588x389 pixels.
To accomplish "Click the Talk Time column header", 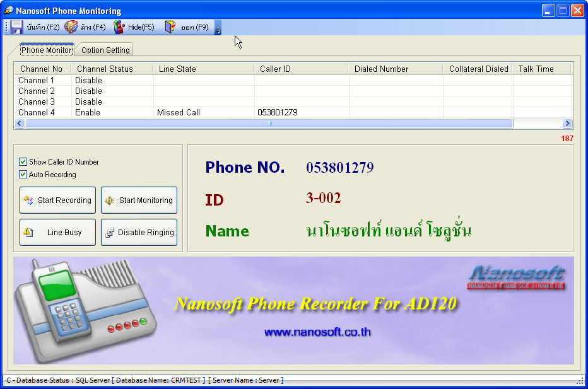I will 542,69.
